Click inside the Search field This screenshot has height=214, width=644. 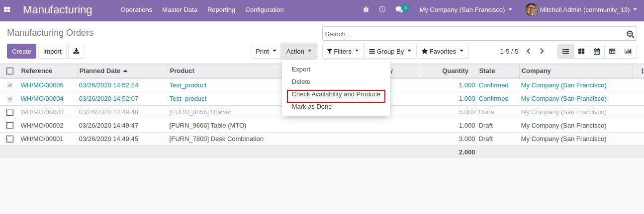tap(472, 34)
